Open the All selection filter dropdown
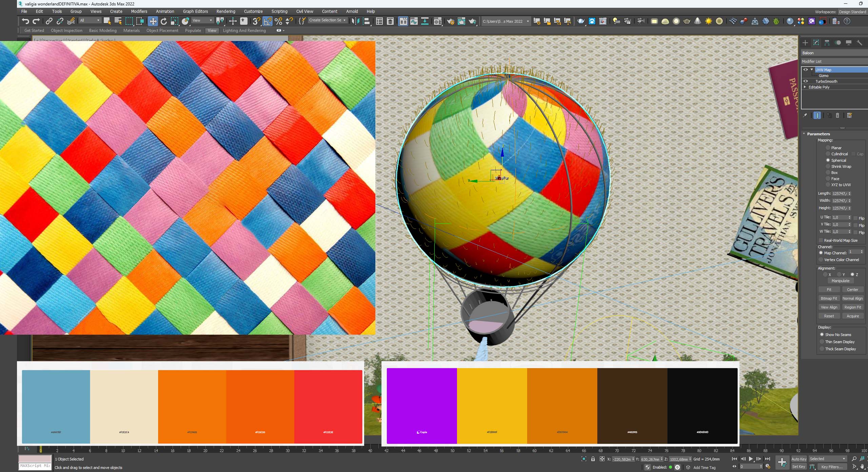 (x=90, y=21)
